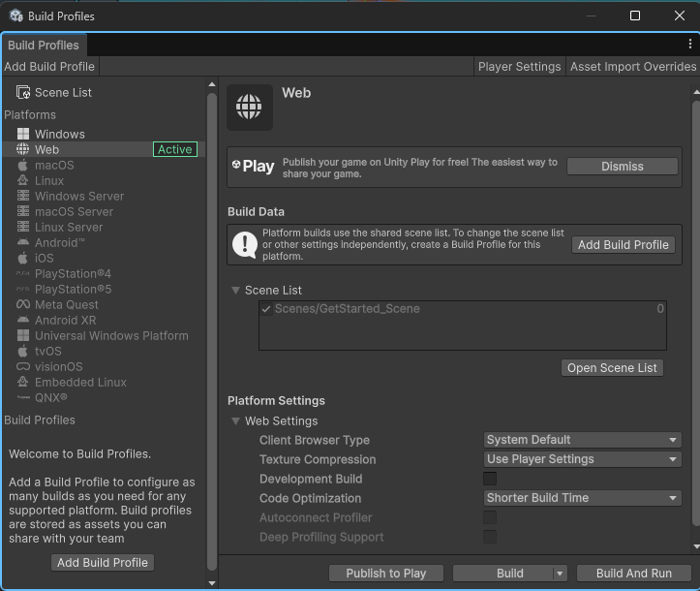Maximize the Build Profiles window

(635, 16)
